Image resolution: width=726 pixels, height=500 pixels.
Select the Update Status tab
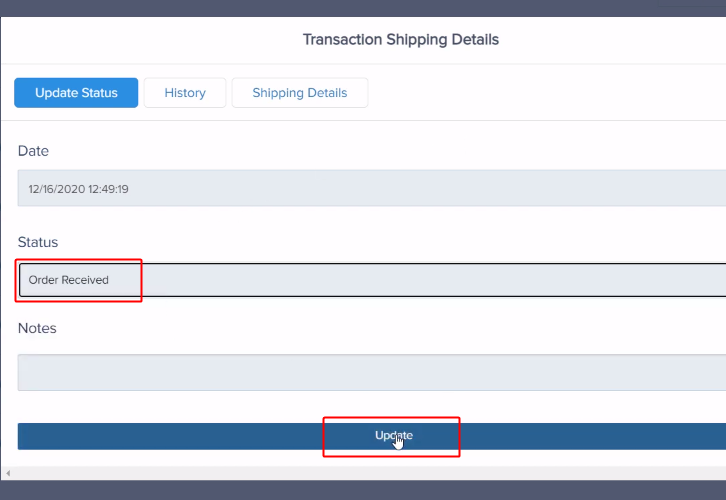76,93
